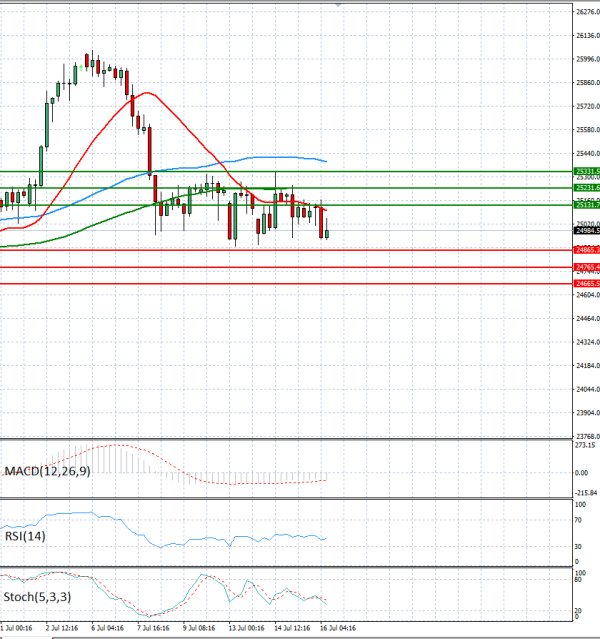Image resolution: width=600 pixels, height=639 pixels.
Task: Click the 16 Jul 04:16 time axis label
Action: point(338,628)
